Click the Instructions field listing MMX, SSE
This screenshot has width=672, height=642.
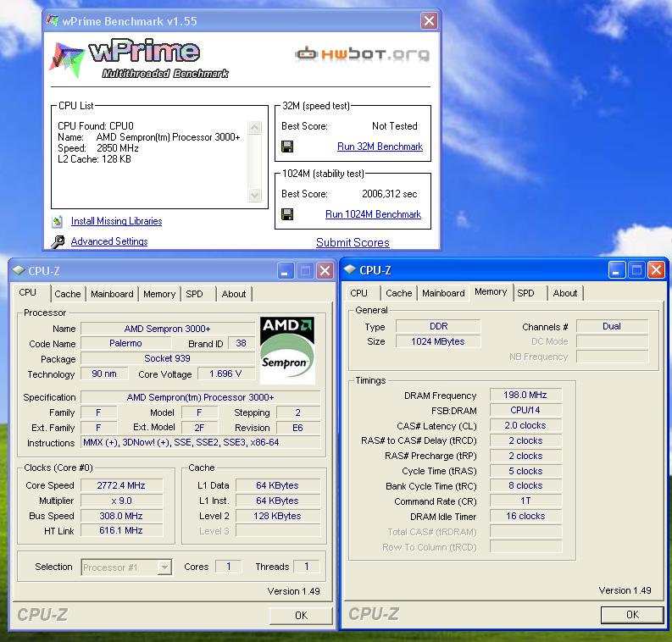(x=200, y=442)
